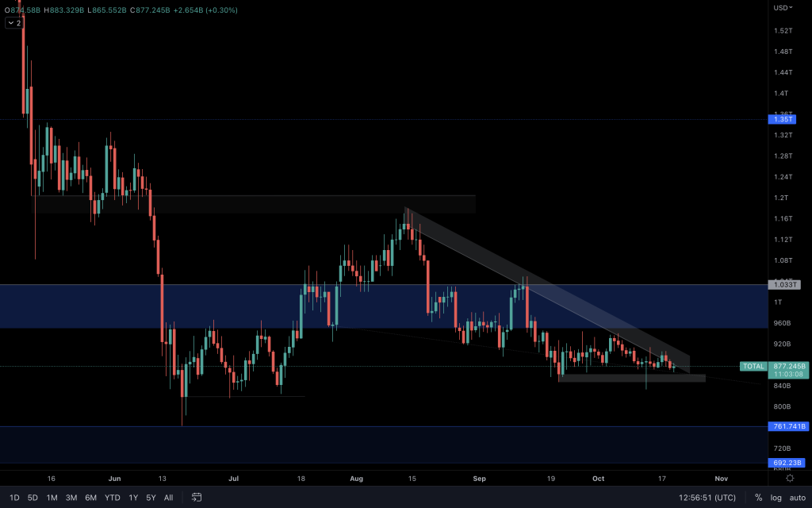The height and width of the screenshot is (508, 812).
Task: Click the H883.329B high value in legend
Action: [64, 10]
